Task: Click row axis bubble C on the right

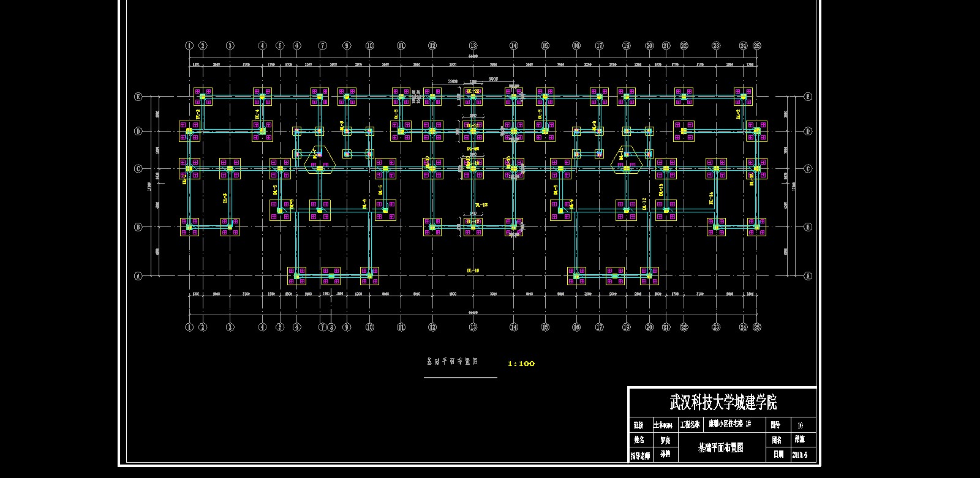Action: pyautogui.click(x=808, y=169)
